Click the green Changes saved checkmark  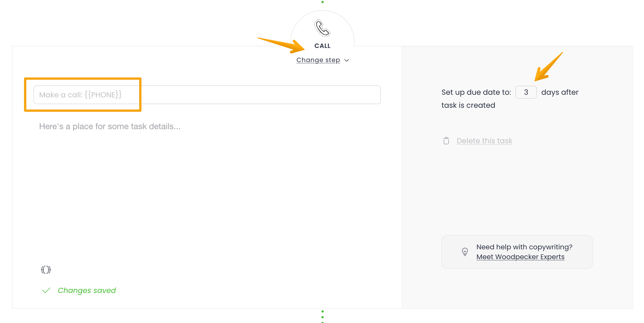coord(46,290)
